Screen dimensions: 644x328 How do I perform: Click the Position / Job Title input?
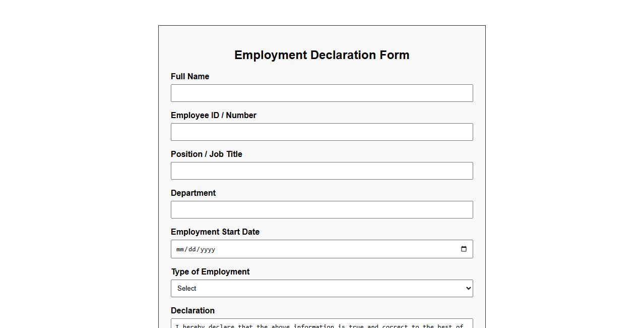click(321, 171)
